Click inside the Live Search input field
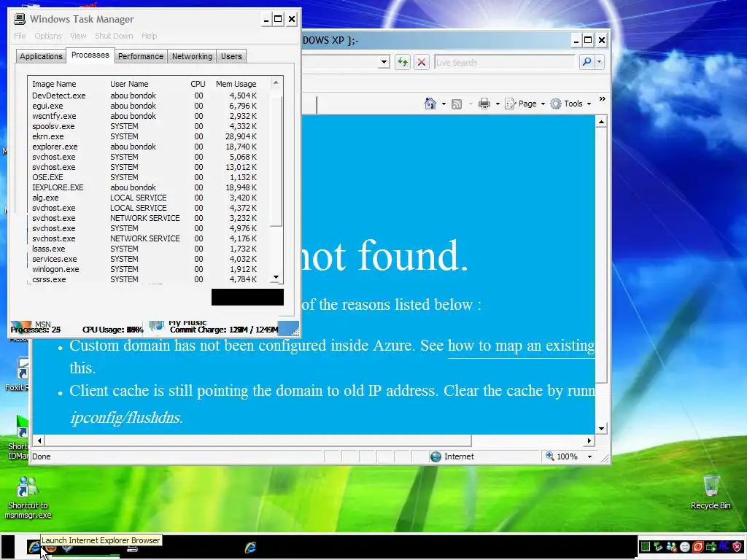The width and height of the screenshot is (747, 560). point(505,62)
